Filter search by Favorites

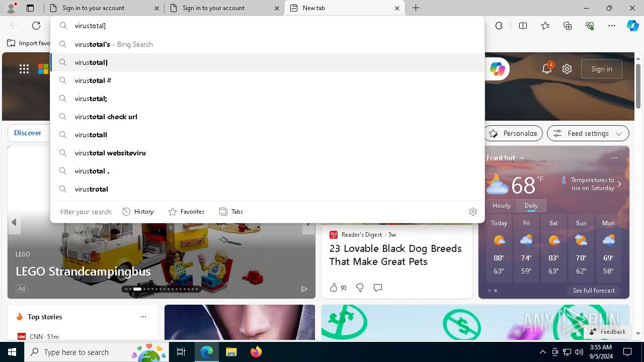[186, 212]
